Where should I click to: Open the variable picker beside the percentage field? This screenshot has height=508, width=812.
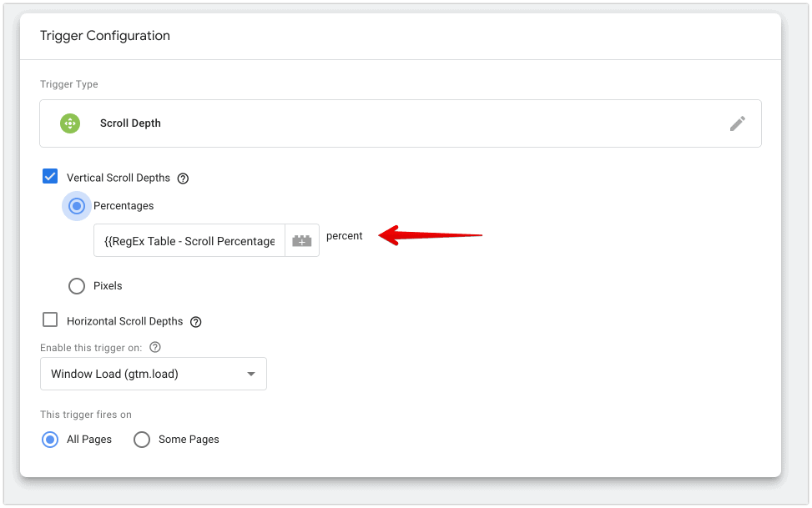(x=303, y=240)
